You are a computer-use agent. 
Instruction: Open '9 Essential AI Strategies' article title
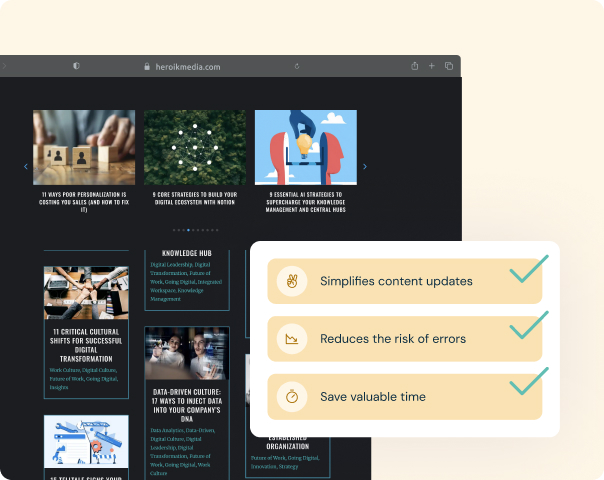(x=306, y=202)
